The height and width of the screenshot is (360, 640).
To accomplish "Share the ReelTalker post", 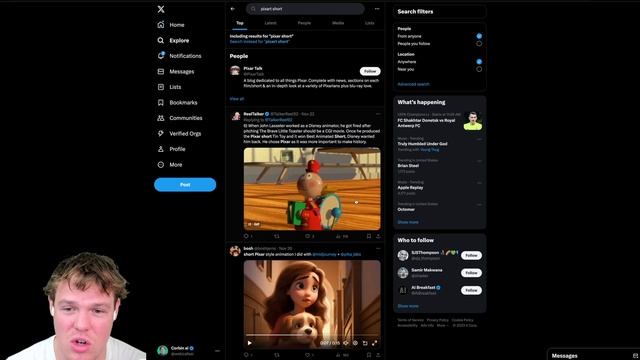I will 378,236.
